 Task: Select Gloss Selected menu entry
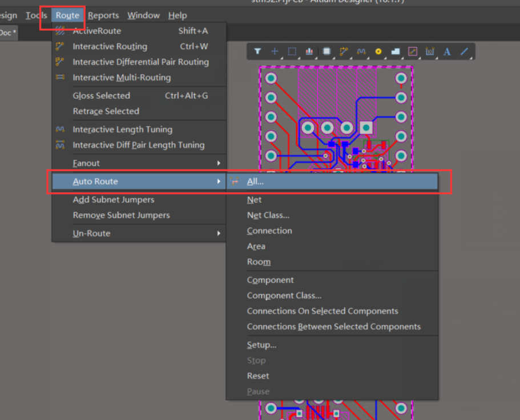(x=139, y=96)
